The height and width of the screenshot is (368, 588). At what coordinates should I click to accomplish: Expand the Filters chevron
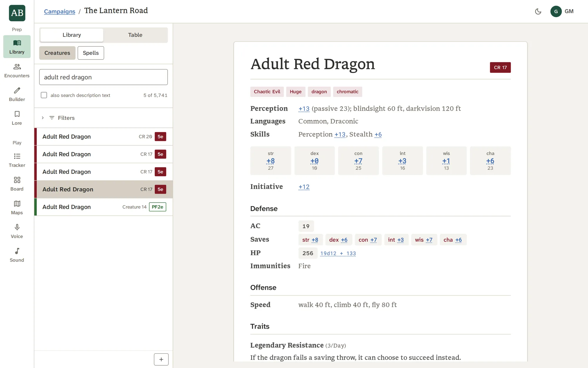click(43, 118)
